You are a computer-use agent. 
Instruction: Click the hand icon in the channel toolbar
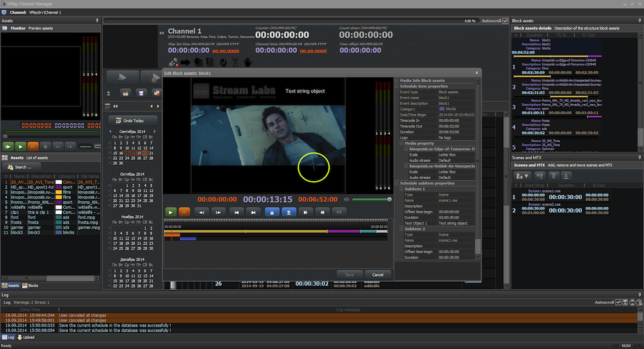click(247, 62)
